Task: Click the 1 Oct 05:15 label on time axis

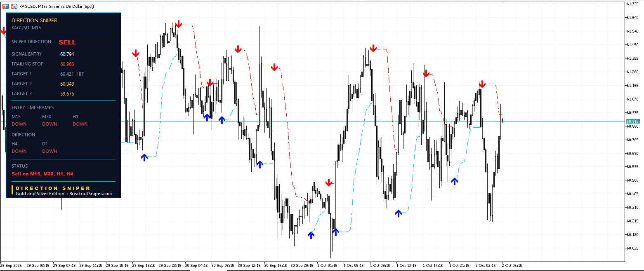Action: point(354,266)
